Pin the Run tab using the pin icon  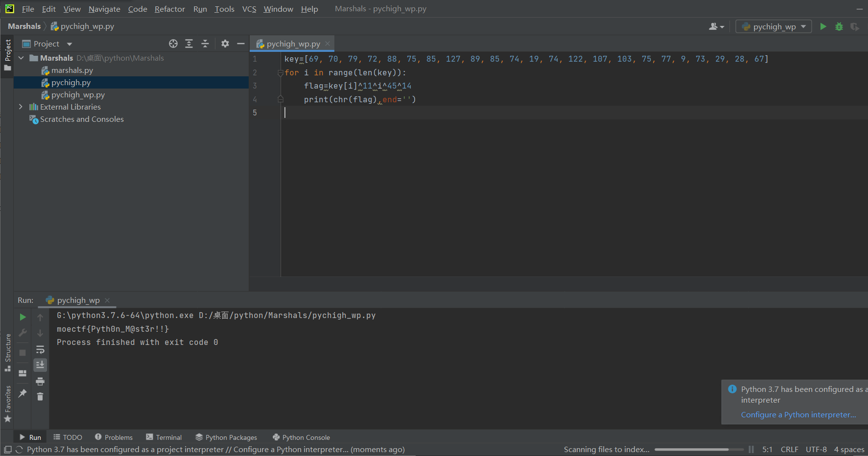pyautogui.click(x=23, y=393)
